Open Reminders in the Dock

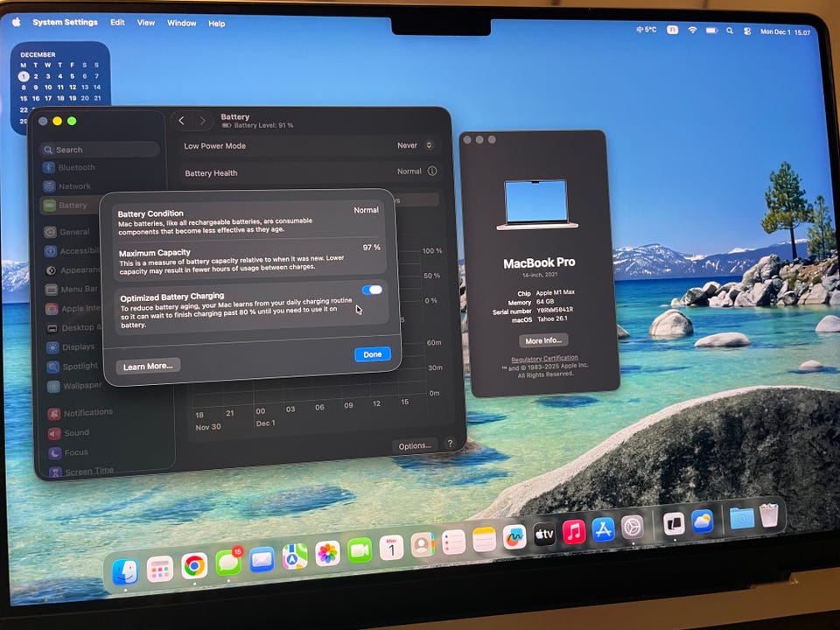click(x=453, y=542)
